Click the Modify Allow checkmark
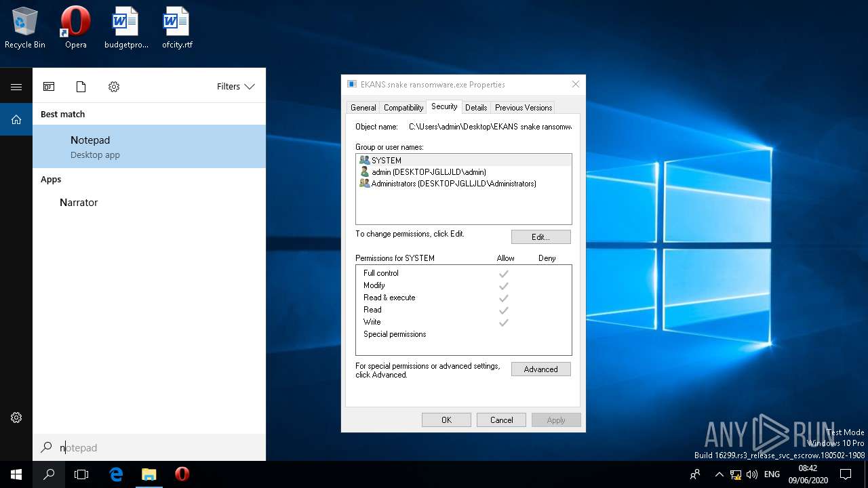The height and width of the screenshot is (488, 868). pyautogui.click(x=504, y=286)
